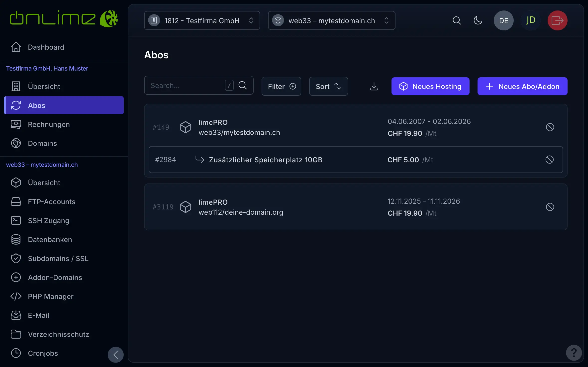Open the Sort options

pyautogui.click(x=328, y=86)
